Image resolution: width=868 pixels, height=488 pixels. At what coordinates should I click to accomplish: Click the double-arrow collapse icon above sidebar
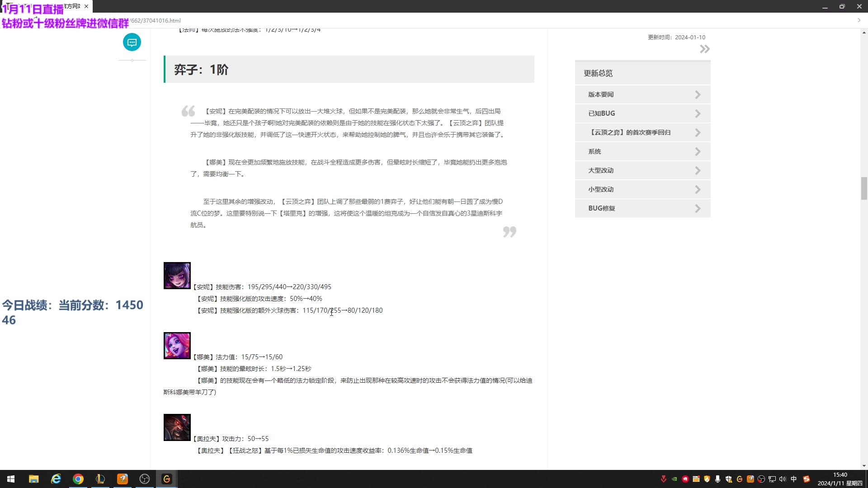(704, 49)
